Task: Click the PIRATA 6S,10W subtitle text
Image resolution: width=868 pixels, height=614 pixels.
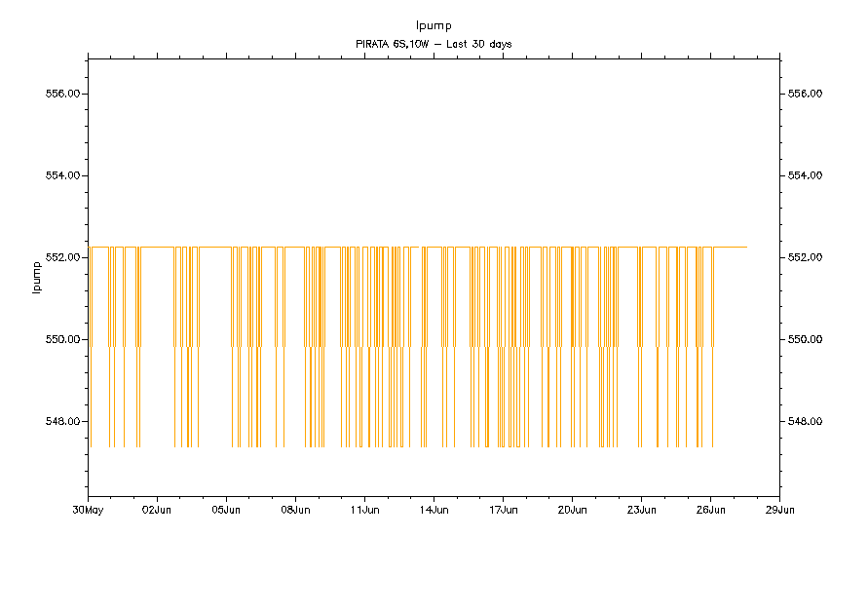Action: click(x=434, y=44)
